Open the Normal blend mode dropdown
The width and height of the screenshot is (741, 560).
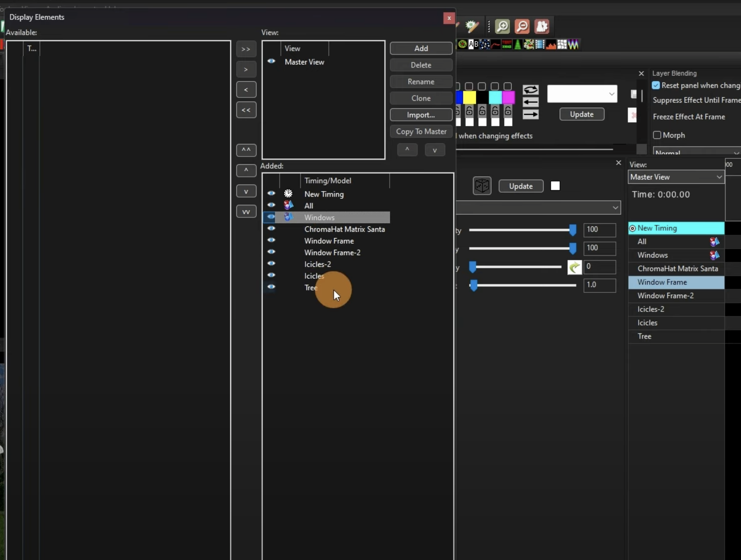click(x=697, y=151)
